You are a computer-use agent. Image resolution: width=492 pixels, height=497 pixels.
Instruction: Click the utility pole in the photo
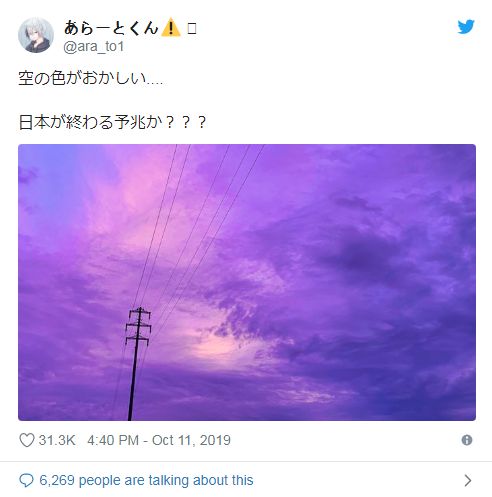coord(137,363)
